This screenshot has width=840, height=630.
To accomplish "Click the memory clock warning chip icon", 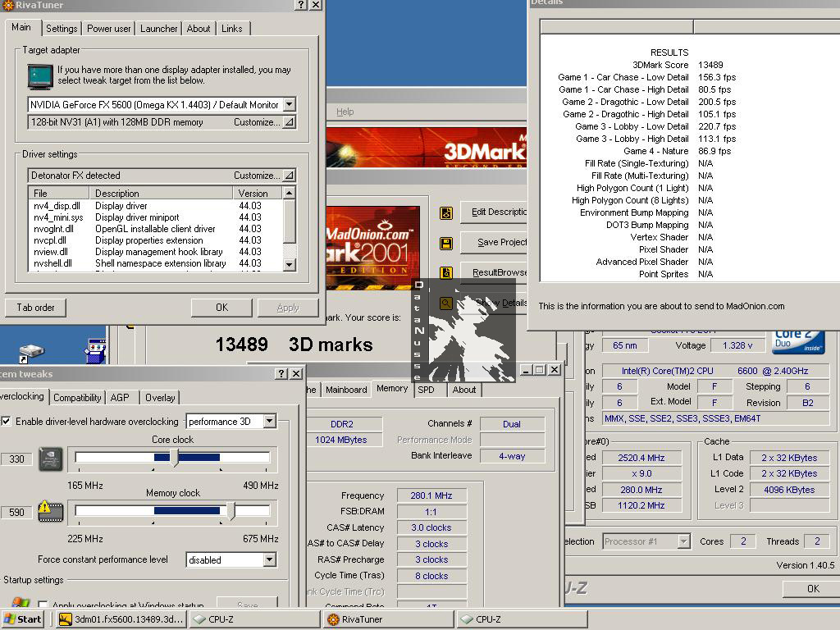I will (51, 511).
